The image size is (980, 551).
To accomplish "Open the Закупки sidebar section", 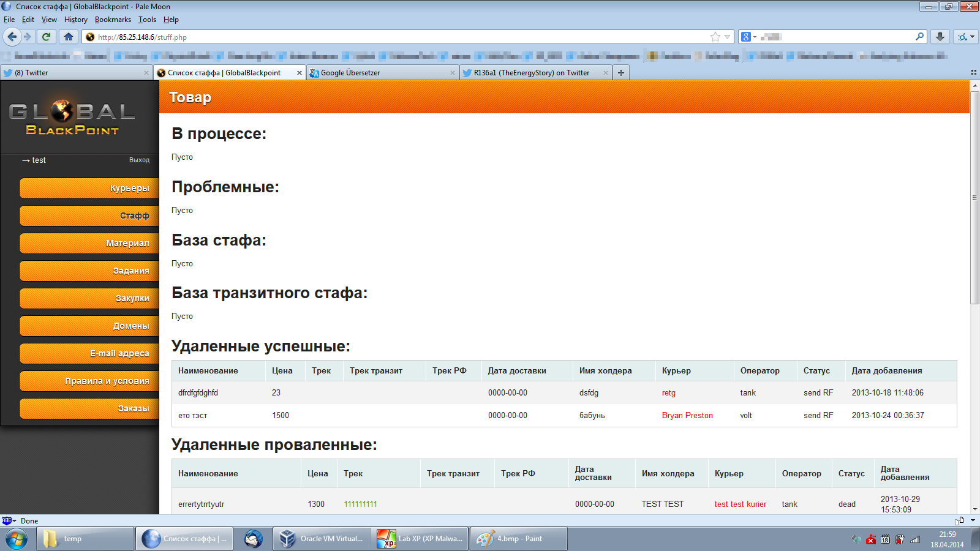I will click(89, 298).
